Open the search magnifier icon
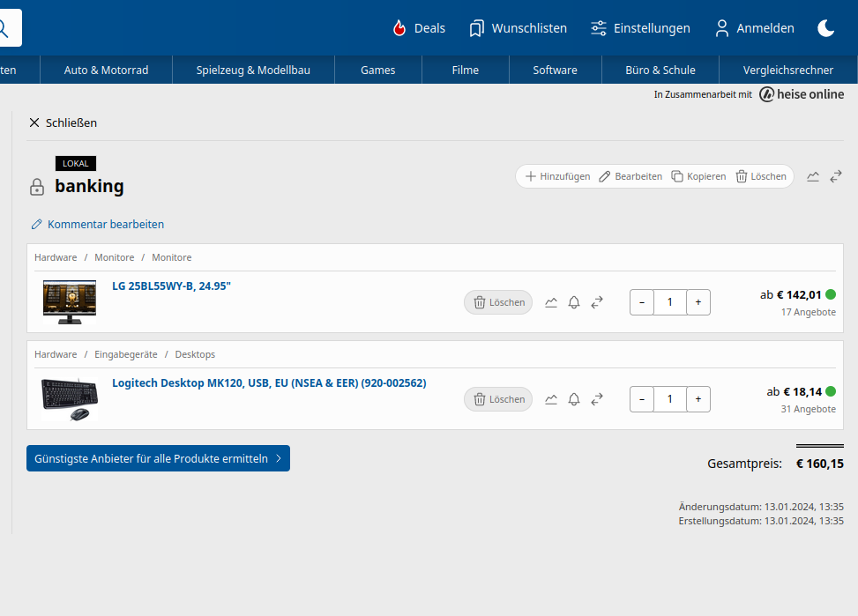The height and width of the screenshot is (616, 858). [4, 28]
